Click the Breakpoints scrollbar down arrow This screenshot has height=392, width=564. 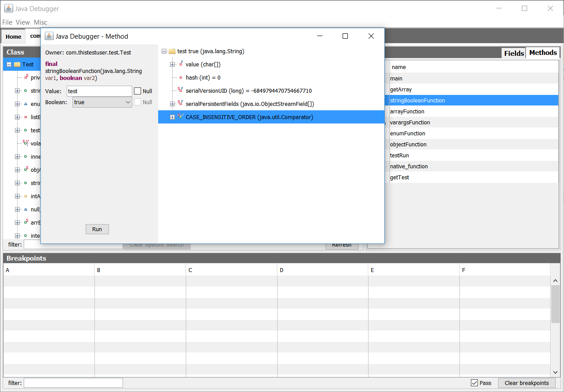click(x=555, y=371)
